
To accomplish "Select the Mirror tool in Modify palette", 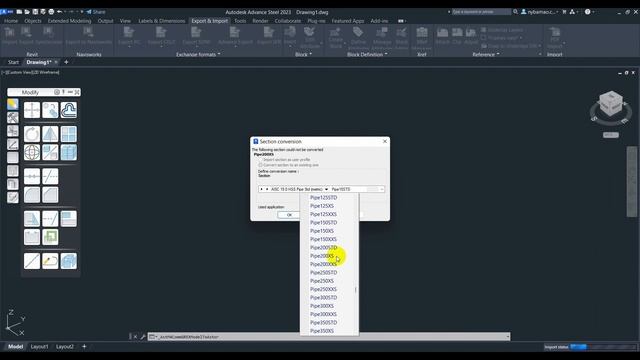I will 50,134.
